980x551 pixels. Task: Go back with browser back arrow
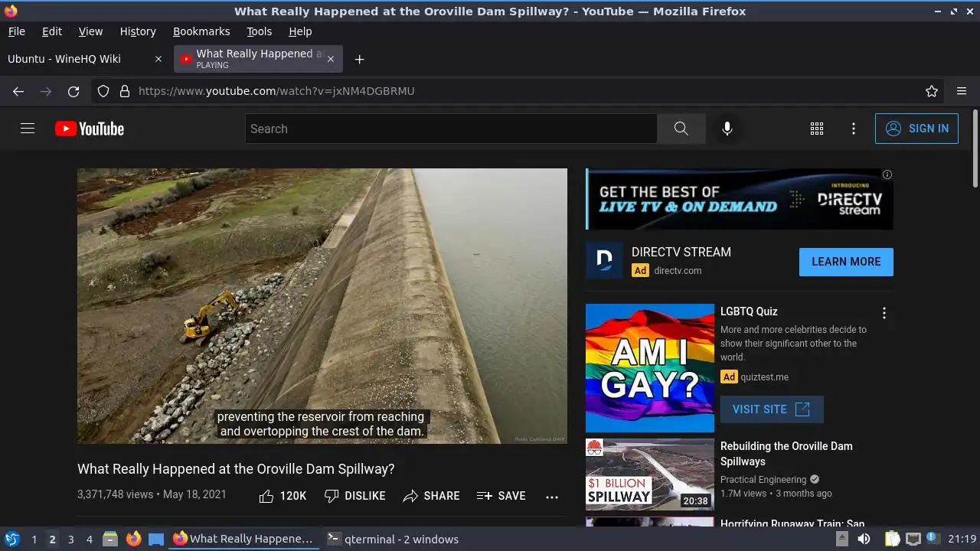18,91
